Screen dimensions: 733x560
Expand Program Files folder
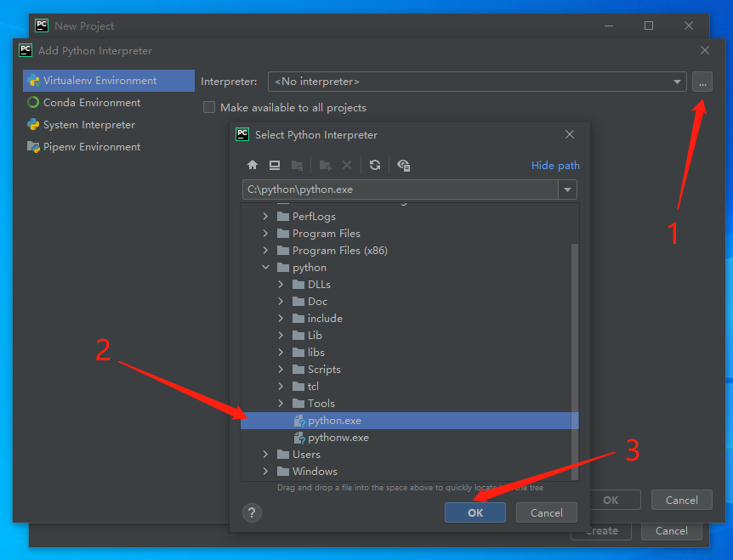click(x=265, y=233)
